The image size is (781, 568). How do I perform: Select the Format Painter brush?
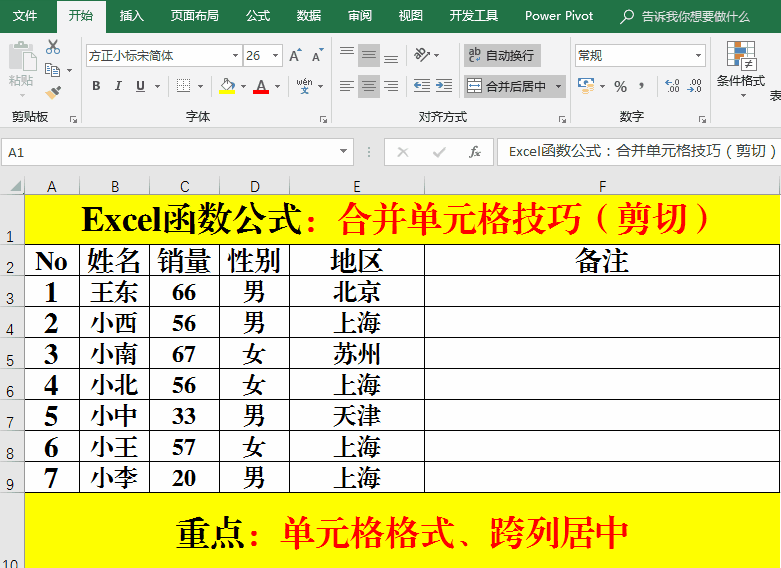click(x=53, y=92)
